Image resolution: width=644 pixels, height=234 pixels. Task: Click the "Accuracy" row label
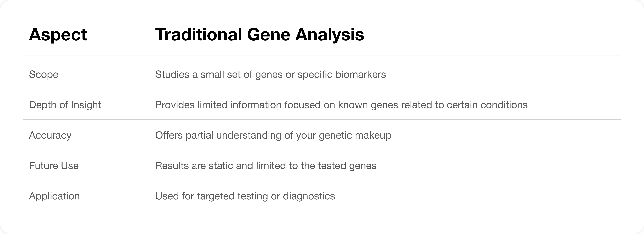50,135
